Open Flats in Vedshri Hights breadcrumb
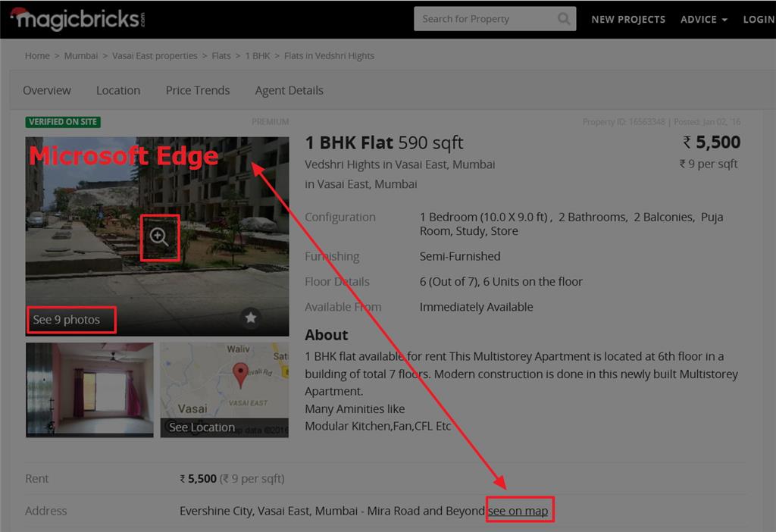Image resolution: width=776 pixels, height=532 pixels. pyautogui.click(x=329, y=55)
